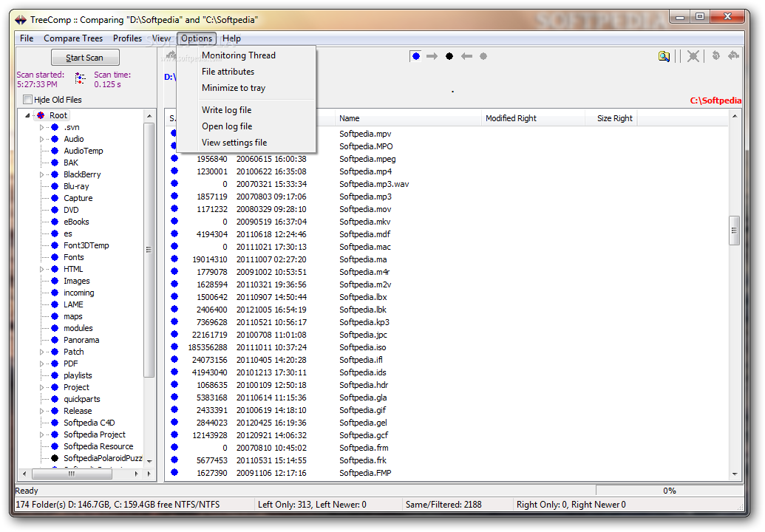Choose File attributes from Options menu
The image size is (765, 532).
[246, 72]
